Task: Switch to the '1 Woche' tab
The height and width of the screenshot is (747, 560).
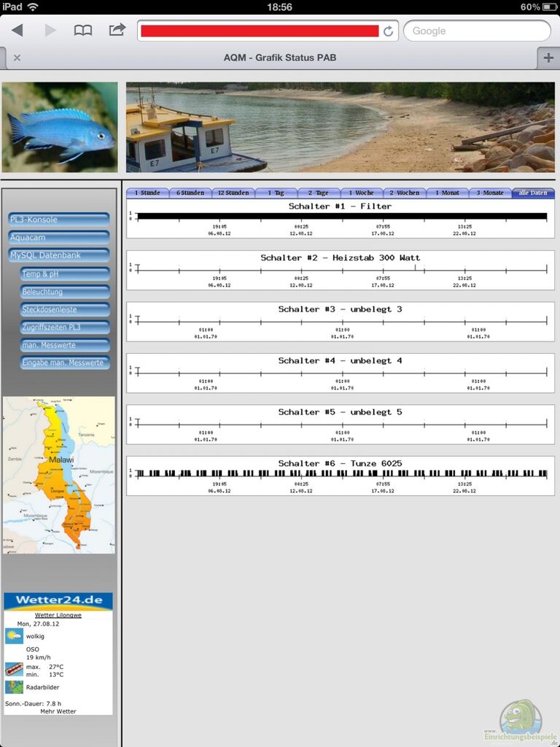Action: (361, 193)
